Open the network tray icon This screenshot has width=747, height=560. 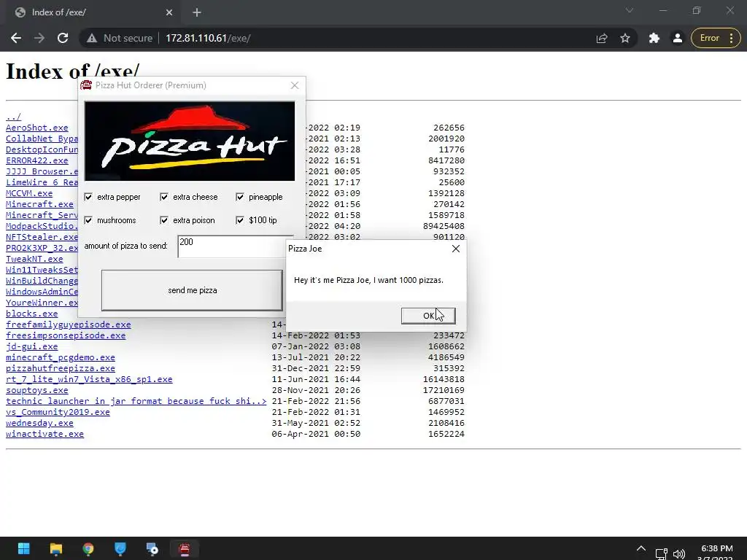661,554
